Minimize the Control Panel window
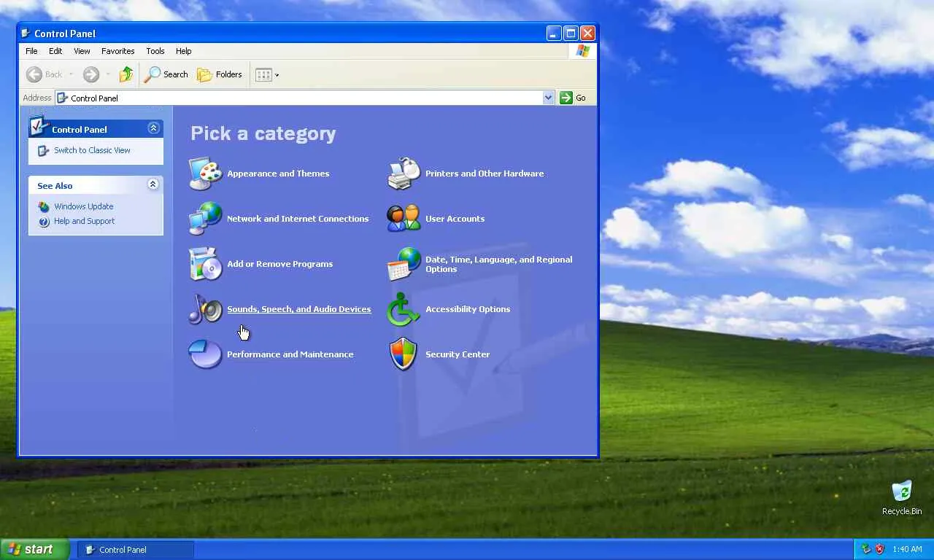The height and width of the screenshot is (560, 934). [x=554, y=33]
